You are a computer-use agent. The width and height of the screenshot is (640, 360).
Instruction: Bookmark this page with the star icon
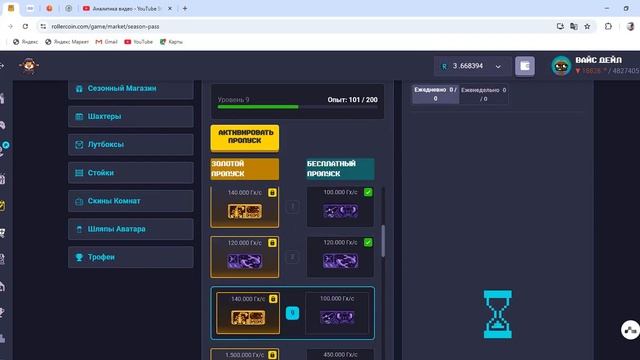pyautogui.click(x=587, y=26)
